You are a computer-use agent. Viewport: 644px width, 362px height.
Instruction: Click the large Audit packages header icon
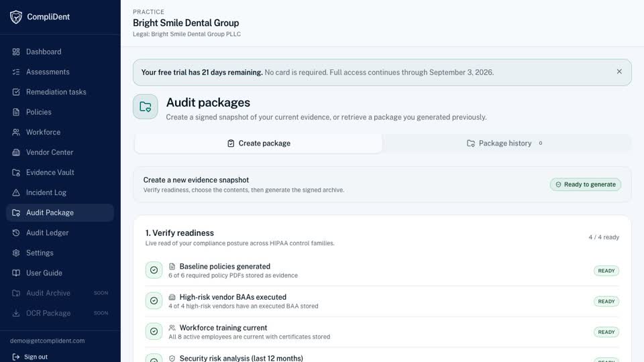pyautogui.click(x=146, y=107)
